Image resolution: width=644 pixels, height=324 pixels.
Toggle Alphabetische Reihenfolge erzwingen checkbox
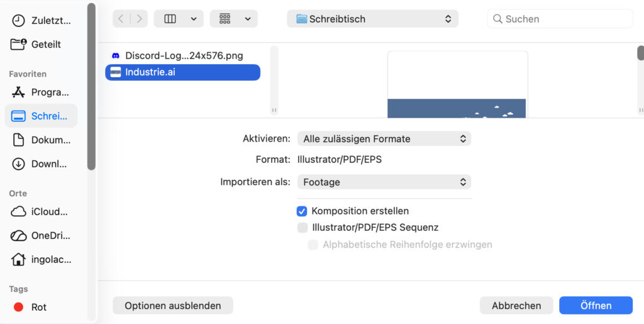pyautogui.click(x=313, y=245)
